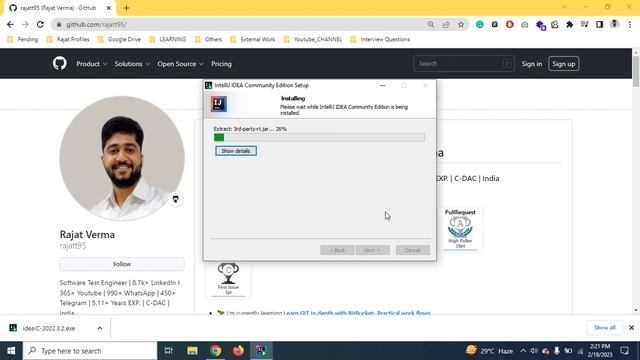Open the External Work bookmark folder

253,39
